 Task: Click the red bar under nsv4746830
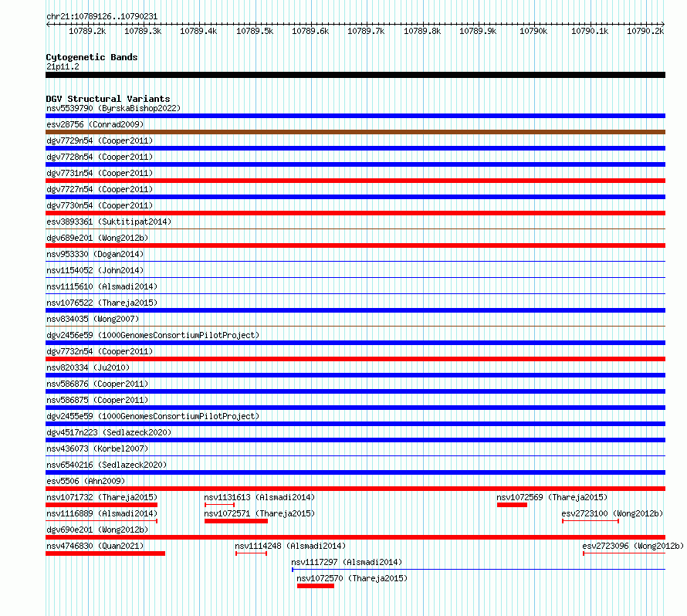(105, 553)
